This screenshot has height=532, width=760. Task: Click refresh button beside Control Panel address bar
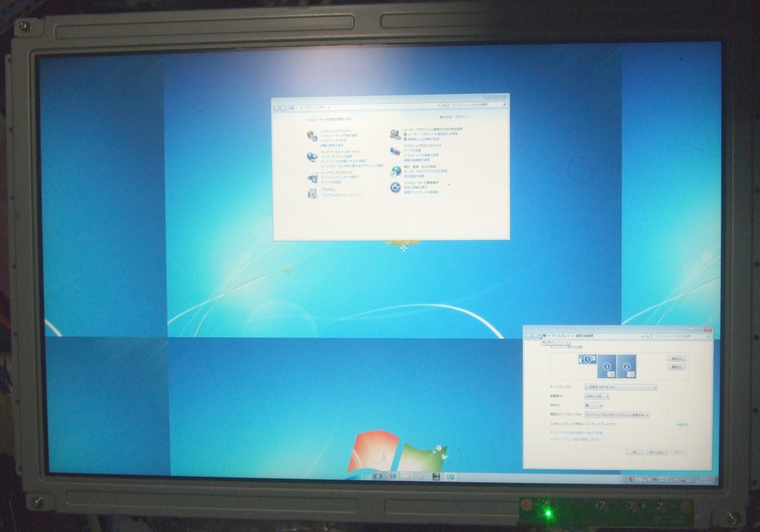(x=444, y=106)
